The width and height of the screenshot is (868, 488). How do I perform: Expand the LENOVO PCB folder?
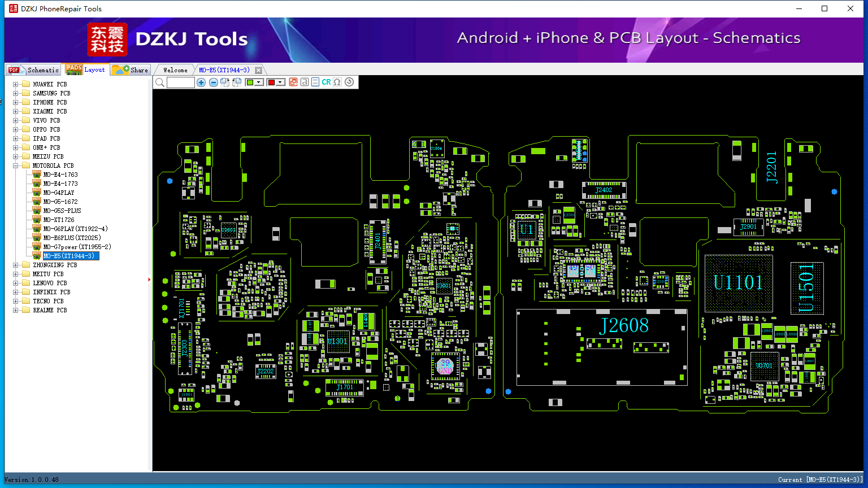pos(16,283)
